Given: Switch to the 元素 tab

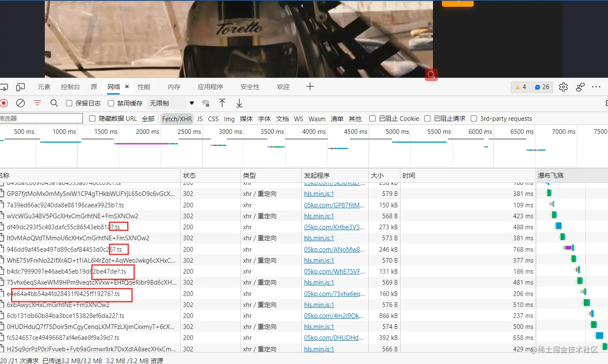Looking at the screenshot, I should [x=44, y=87].
